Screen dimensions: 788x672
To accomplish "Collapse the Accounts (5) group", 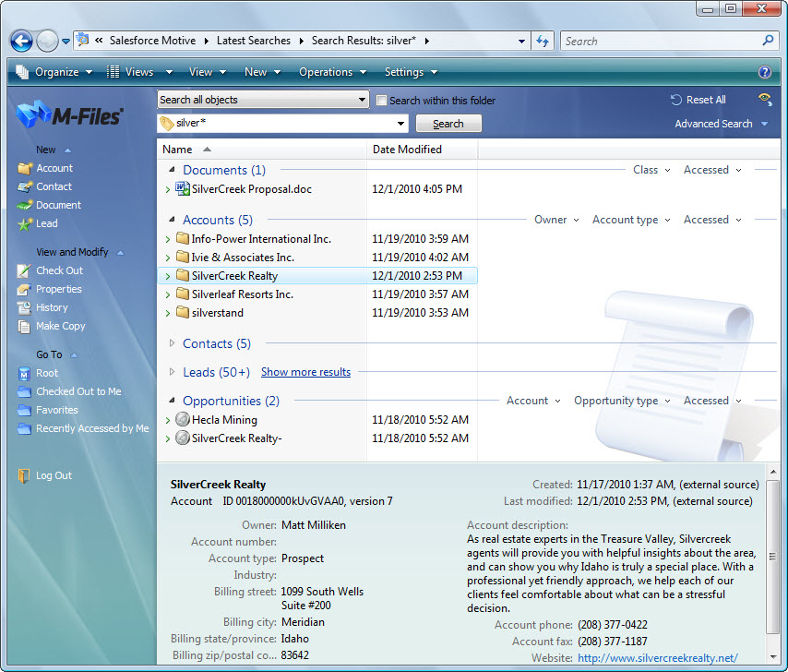I will tap(172, 220).
